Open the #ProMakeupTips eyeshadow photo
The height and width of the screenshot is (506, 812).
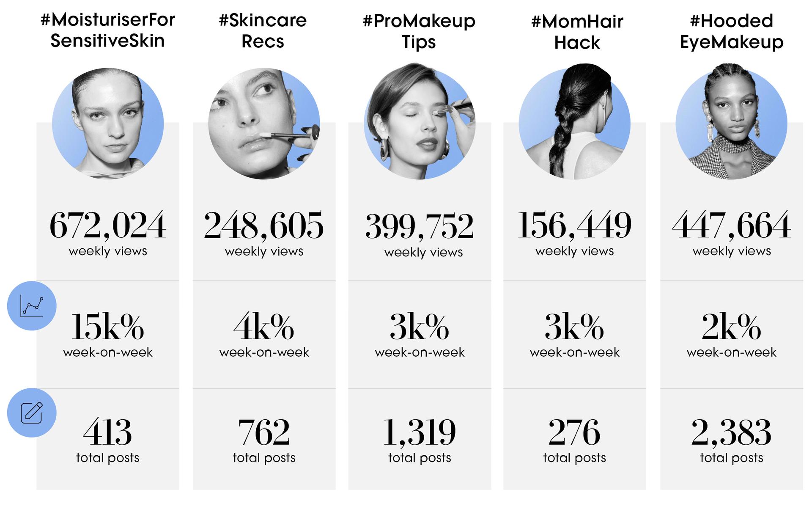[420, 122]
